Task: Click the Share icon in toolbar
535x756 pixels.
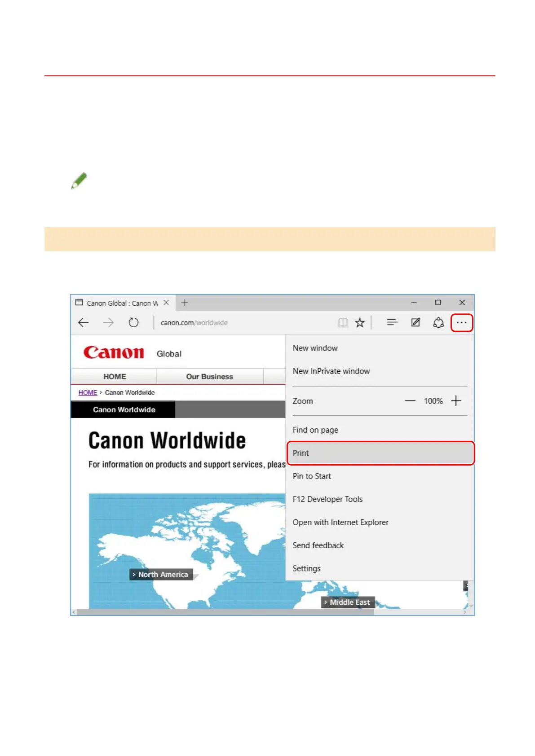Action: pos(438,322)
